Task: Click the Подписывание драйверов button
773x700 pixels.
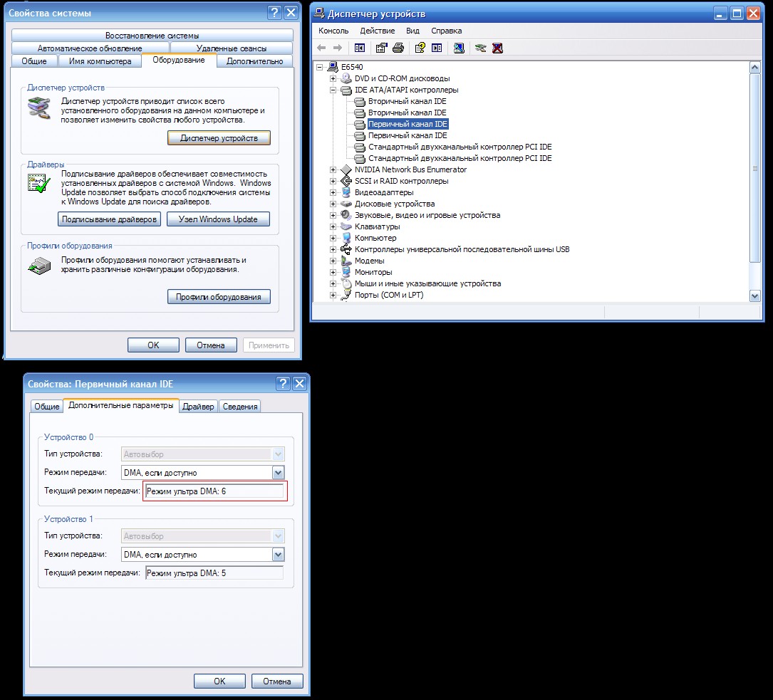Action: (x=110, y=219)
